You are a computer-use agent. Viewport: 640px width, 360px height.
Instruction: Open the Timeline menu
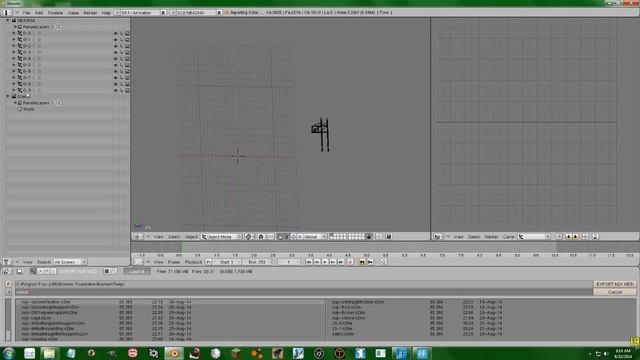coord(55,13)
